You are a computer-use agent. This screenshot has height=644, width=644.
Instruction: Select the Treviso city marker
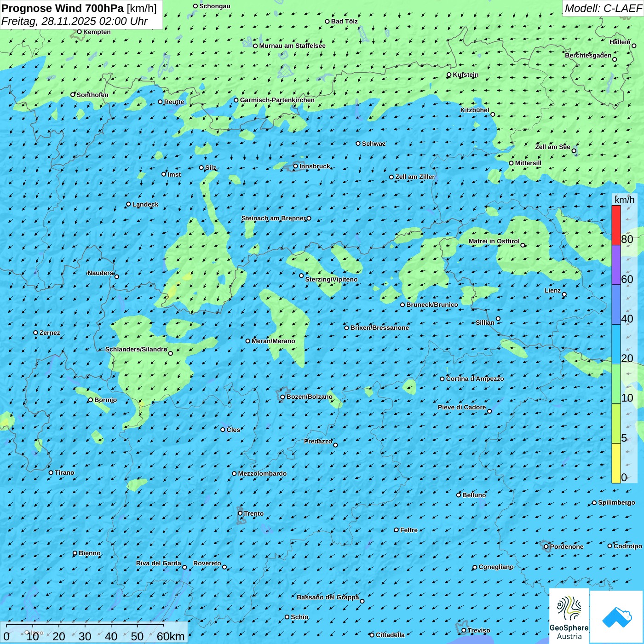(x=464, y=630)
